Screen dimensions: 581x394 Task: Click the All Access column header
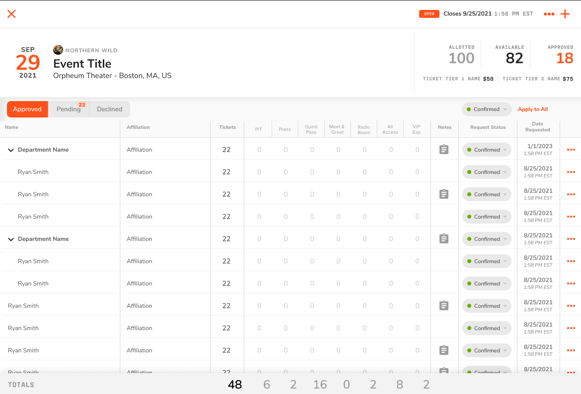click(390, 129)
